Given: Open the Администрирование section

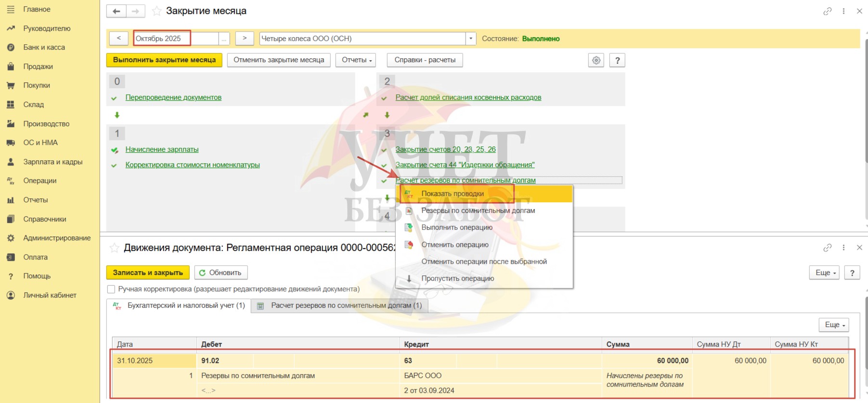Looking at the screenshot, I should (57, 238).
